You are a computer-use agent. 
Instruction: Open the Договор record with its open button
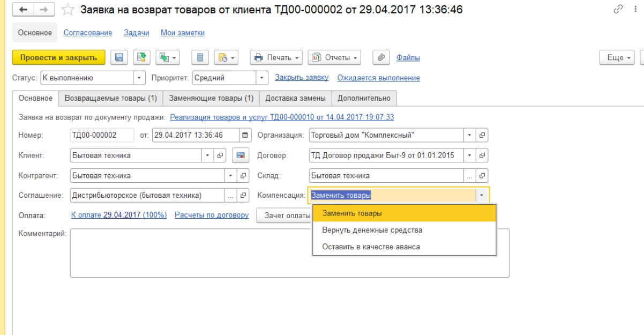[x=482, y=155]
